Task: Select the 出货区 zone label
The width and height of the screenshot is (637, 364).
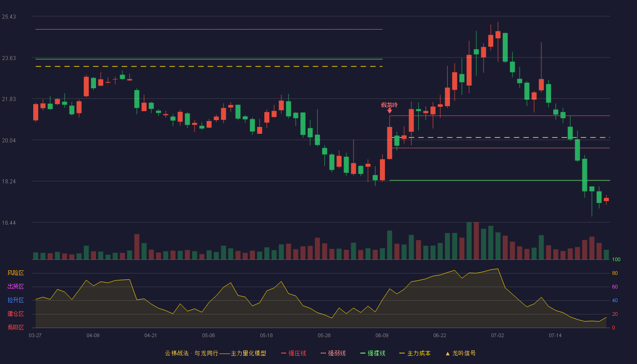Action: 15,287
